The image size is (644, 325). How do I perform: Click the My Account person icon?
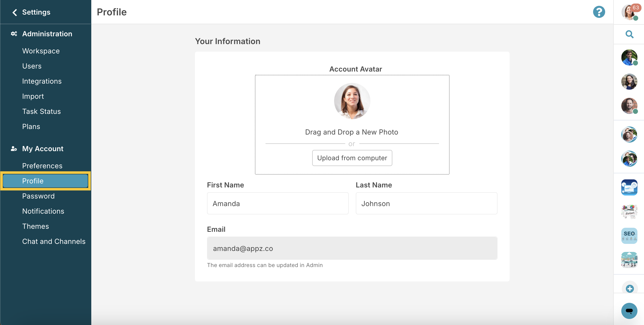click(x=14, y=149)
